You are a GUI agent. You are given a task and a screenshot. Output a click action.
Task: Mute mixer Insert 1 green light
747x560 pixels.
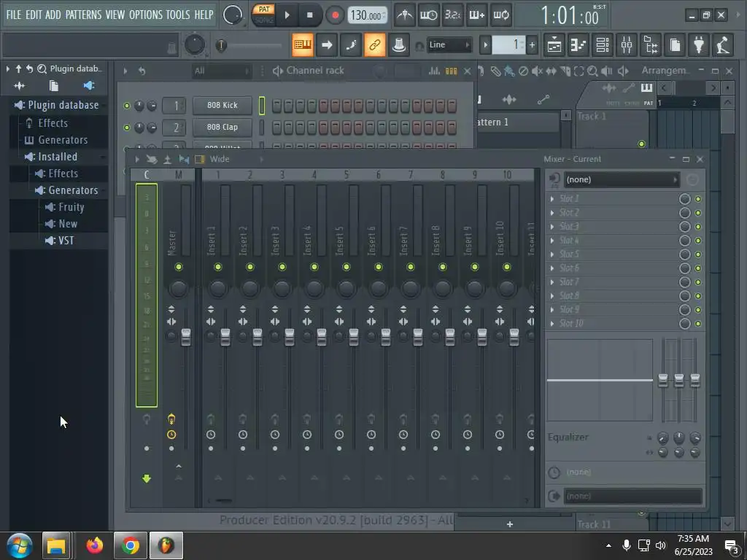[217, 267]
